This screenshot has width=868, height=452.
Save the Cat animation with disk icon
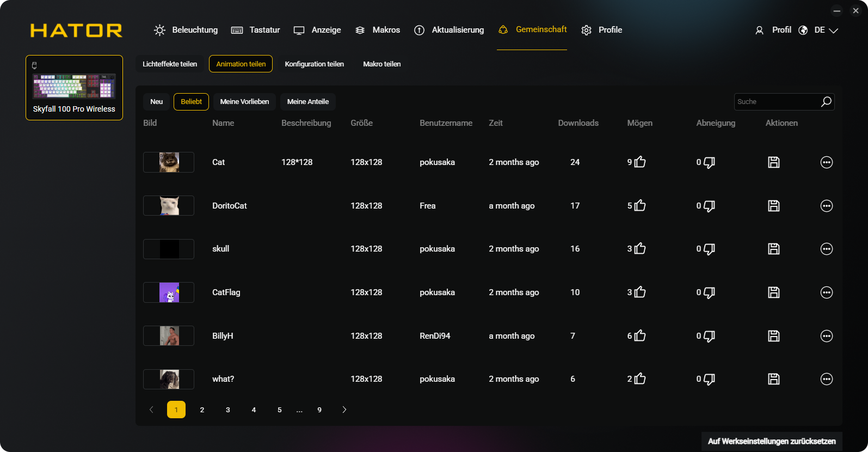[x=773, y=162]
